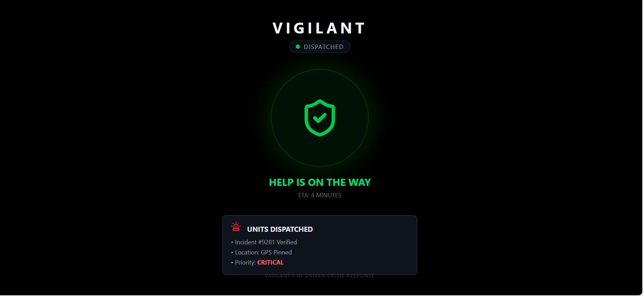Click the UNITS DISPATCHED card heading
Viewport: 644px width, 297px height.
(x=280, y=229)
